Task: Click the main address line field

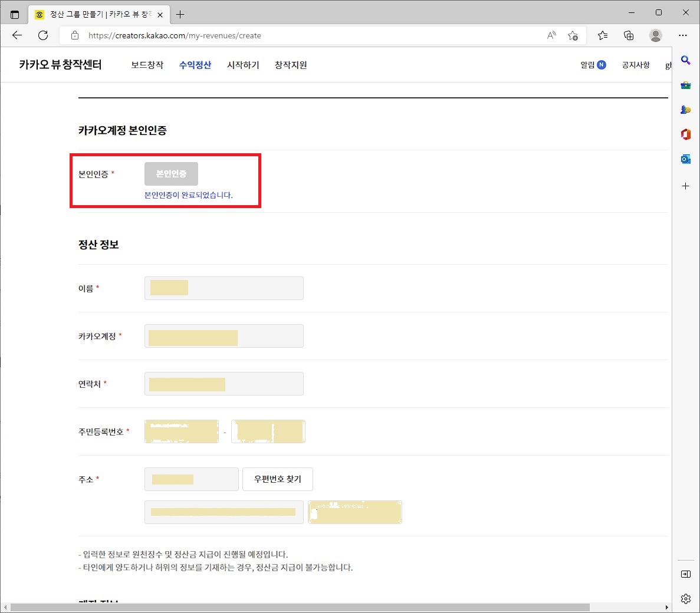Action: point(224,512)
